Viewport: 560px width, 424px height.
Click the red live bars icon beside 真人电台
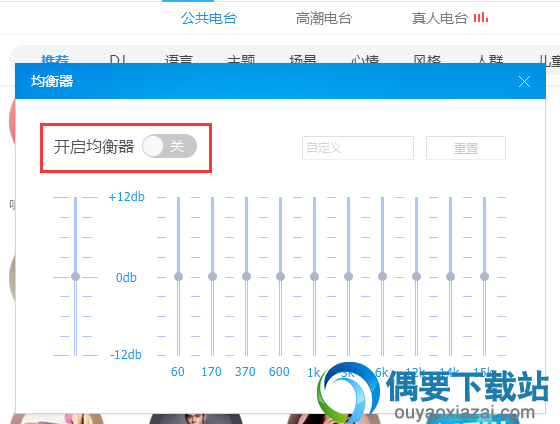[x=481, y=18]
